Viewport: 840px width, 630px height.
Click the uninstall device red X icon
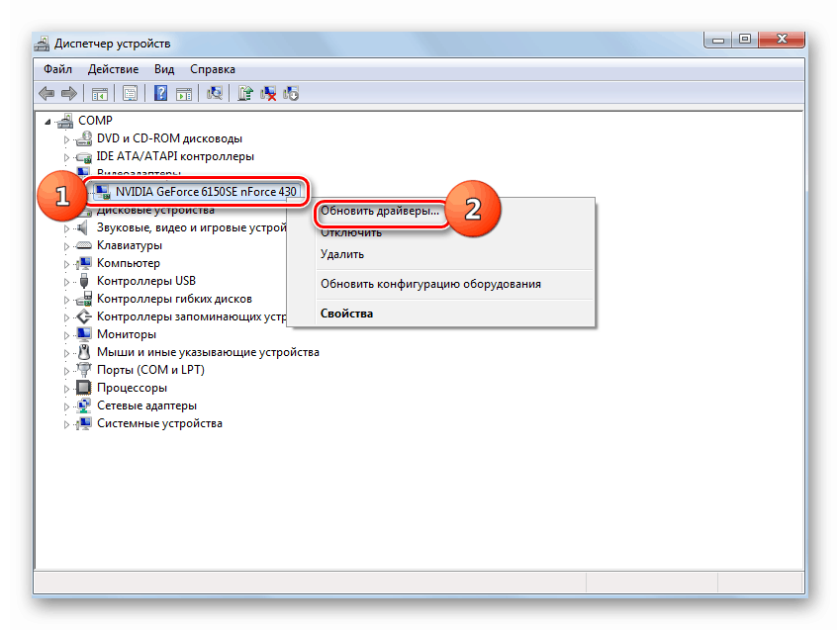pos(268,93)
